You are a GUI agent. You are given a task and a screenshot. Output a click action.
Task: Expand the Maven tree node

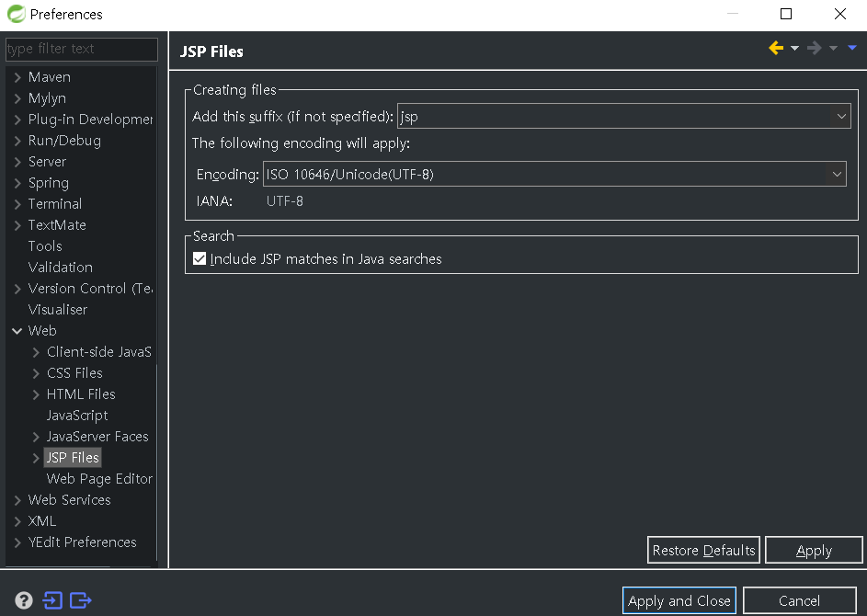(17, 77)
